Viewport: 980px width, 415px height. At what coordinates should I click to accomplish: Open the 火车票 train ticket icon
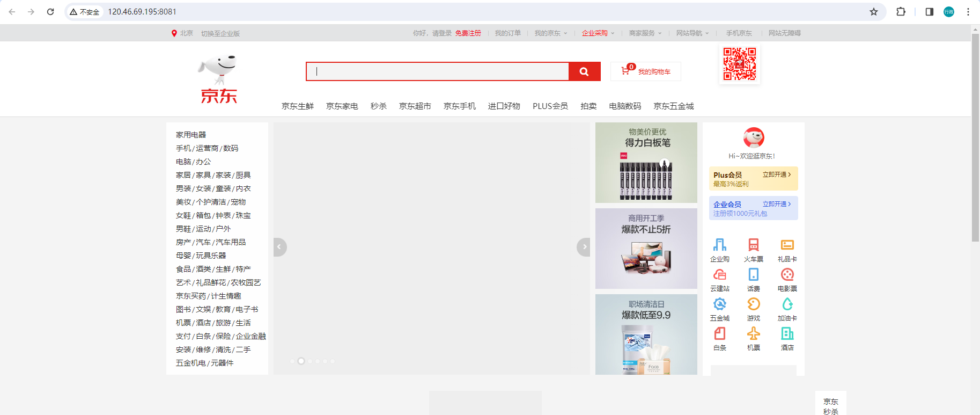(754, 245)
